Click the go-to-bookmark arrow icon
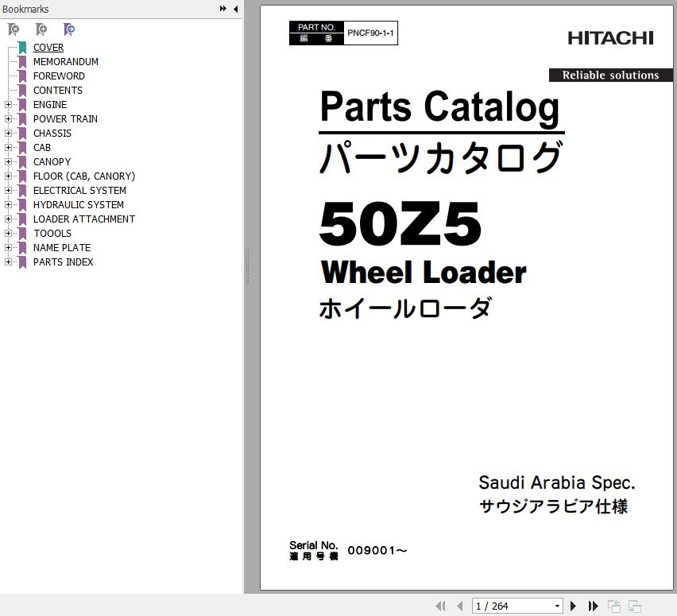 (x=69, y=29)
